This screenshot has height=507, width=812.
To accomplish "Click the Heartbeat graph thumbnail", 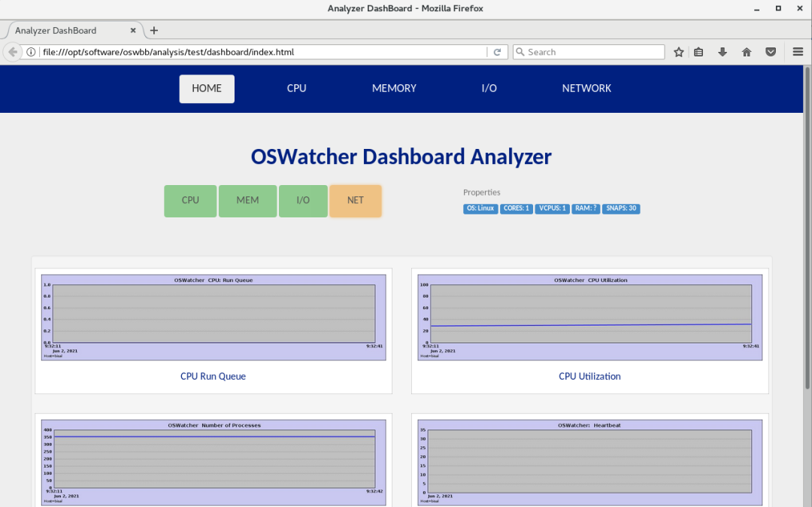I will [590, 463].
